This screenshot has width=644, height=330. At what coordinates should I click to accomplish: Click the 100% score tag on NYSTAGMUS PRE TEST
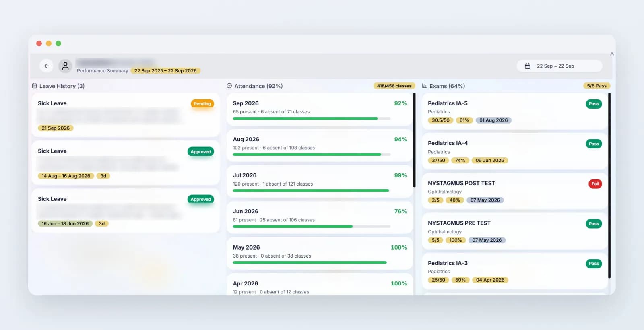(x=456, y=240)
